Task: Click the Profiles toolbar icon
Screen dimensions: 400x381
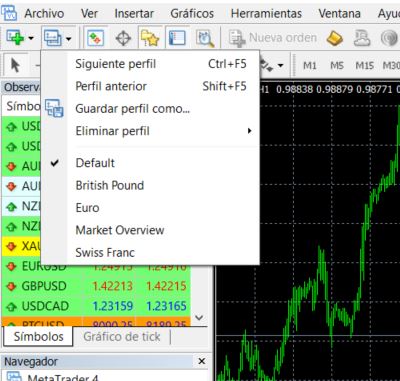Action: tap(53, 38)
